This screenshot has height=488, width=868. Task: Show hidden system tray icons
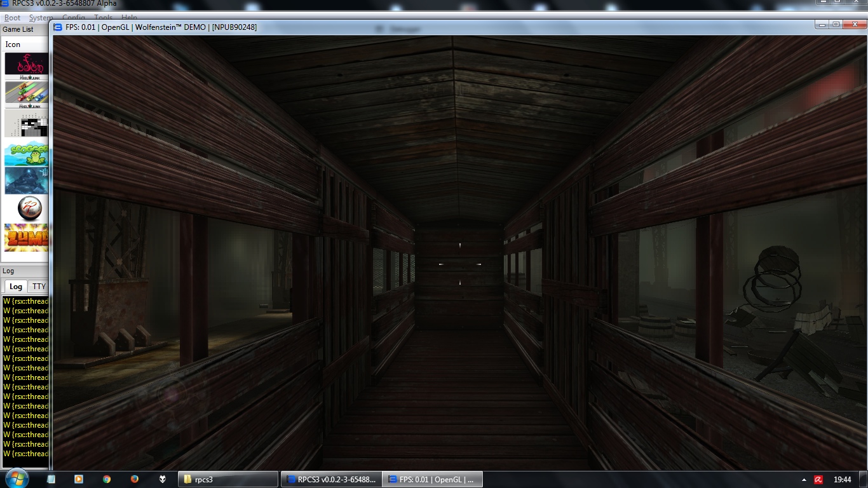click(x=804, y=480)
